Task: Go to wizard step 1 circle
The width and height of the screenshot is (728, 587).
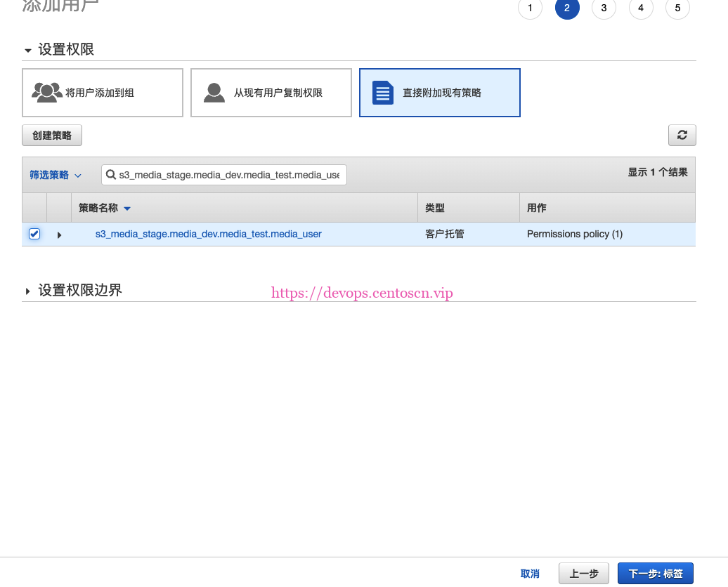Action: click(530, 8)
